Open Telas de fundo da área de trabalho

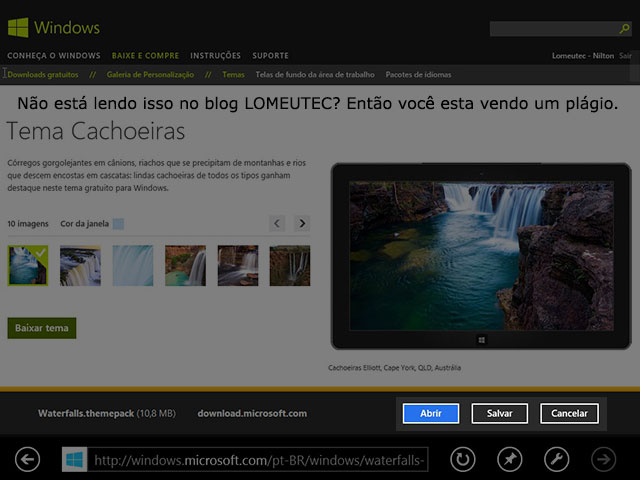315,75
